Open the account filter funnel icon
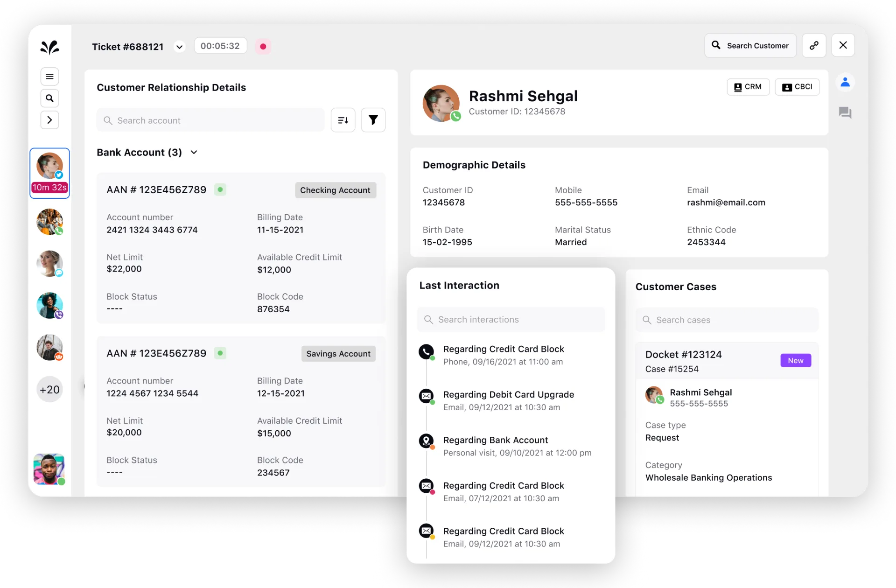The image size is (896, 588). [x=373, y=120]
